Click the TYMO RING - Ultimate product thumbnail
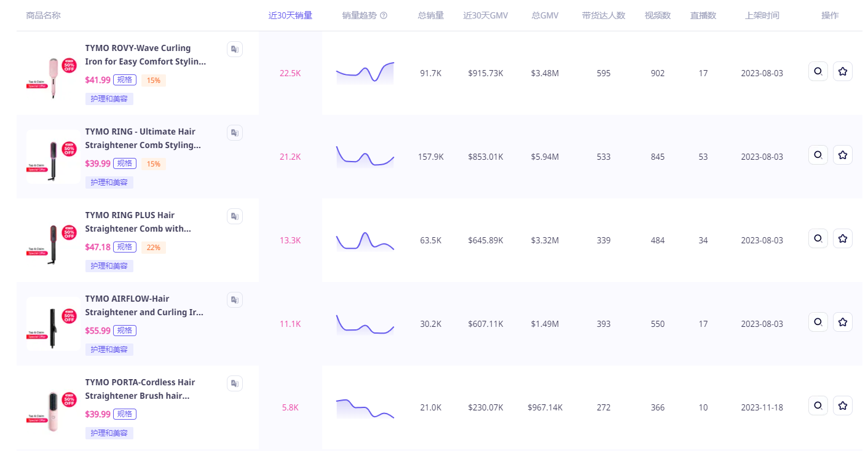 (52, 156)
